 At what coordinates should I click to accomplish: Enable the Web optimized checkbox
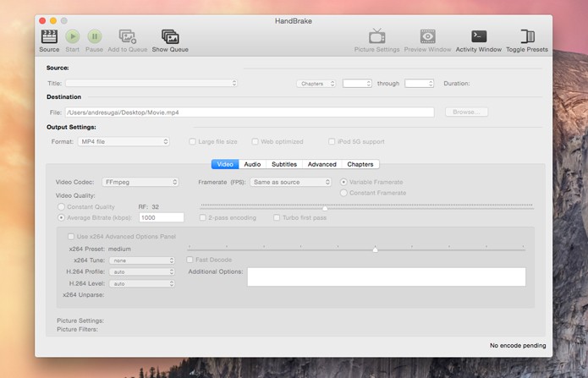(x=255, y=141)
